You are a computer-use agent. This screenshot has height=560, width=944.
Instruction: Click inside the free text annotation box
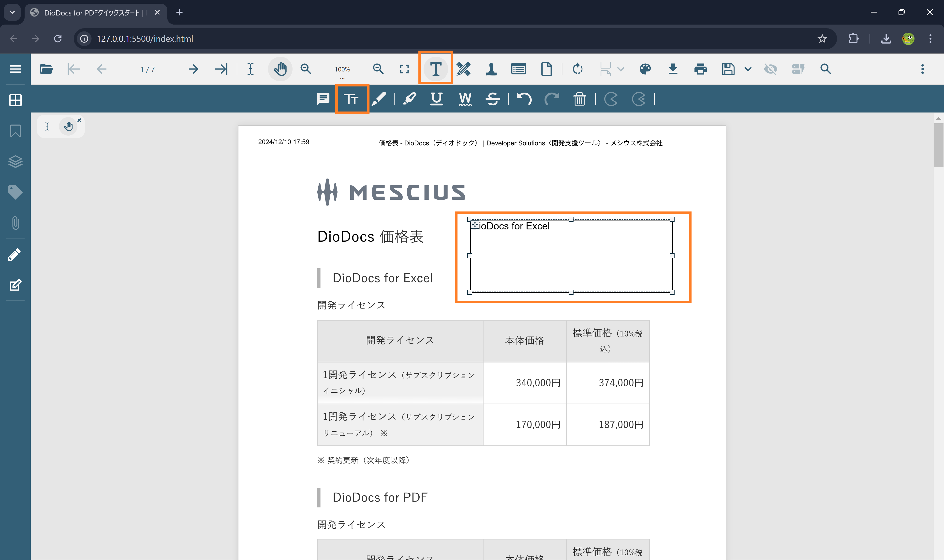click(571, 256)
